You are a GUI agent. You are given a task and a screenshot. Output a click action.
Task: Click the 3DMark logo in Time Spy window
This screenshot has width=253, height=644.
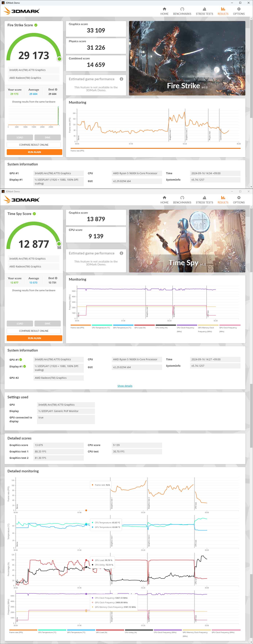[22, 199]
